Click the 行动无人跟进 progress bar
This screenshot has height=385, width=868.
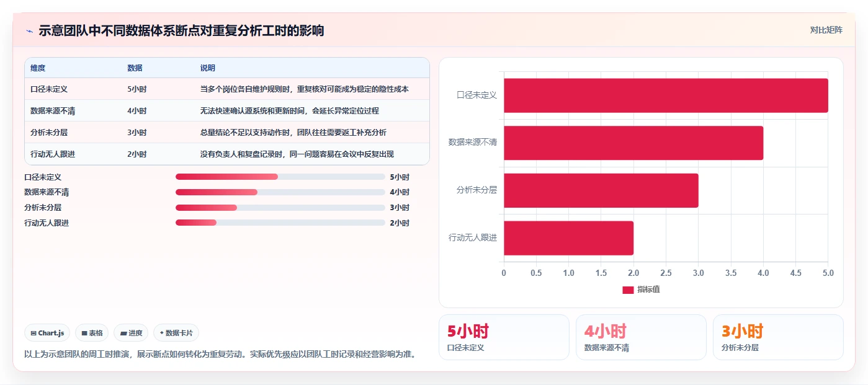pos(280,223)
